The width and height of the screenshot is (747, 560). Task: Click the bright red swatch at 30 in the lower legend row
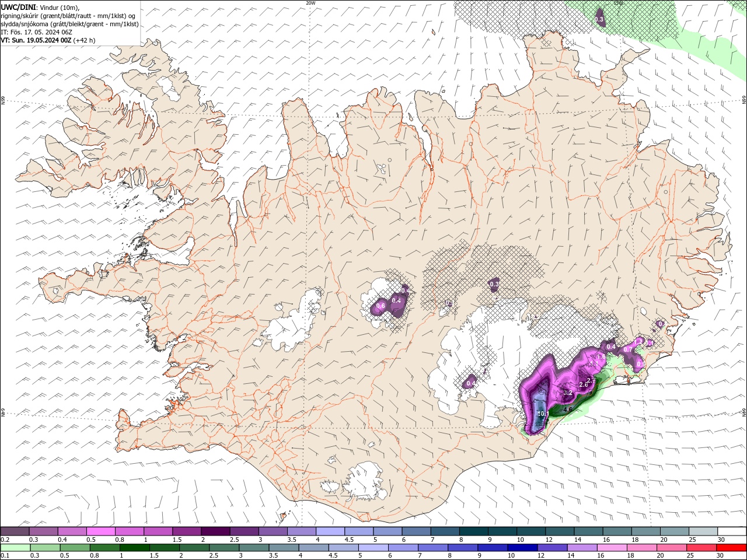click(x=731, y=548)
